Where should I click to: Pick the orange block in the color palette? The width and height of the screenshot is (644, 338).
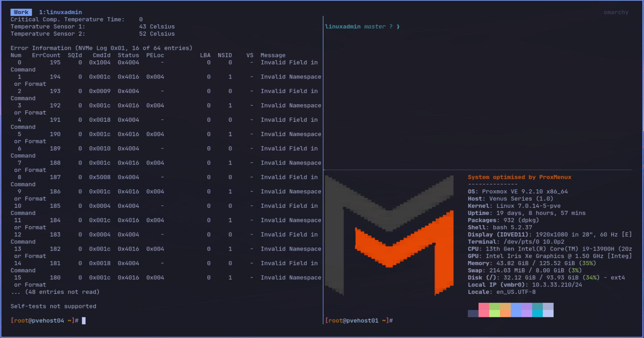(x=505, y=310)
